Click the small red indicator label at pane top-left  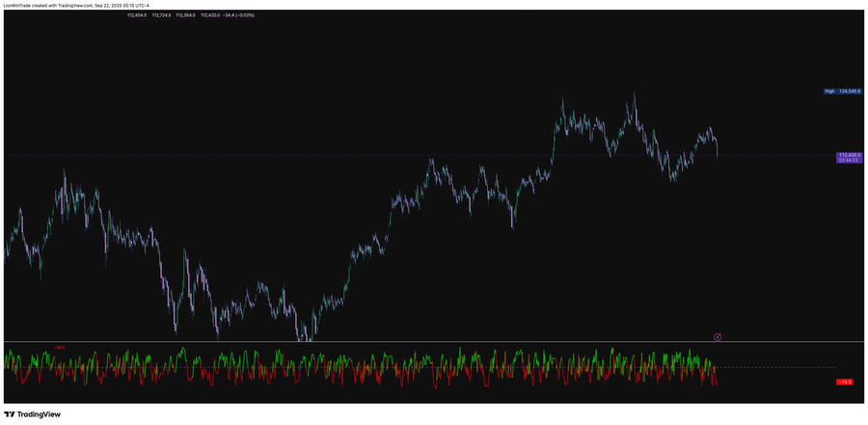[x=60, y=347]
